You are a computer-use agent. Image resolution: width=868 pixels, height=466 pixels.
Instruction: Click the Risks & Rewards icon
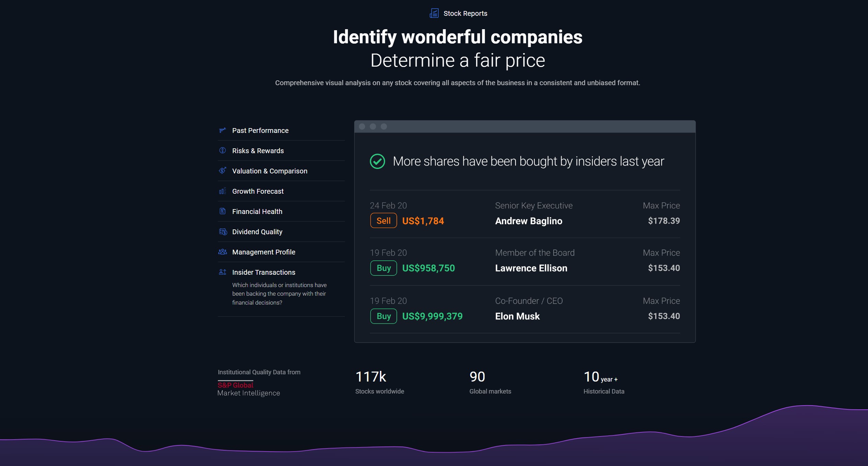point(222,150)
